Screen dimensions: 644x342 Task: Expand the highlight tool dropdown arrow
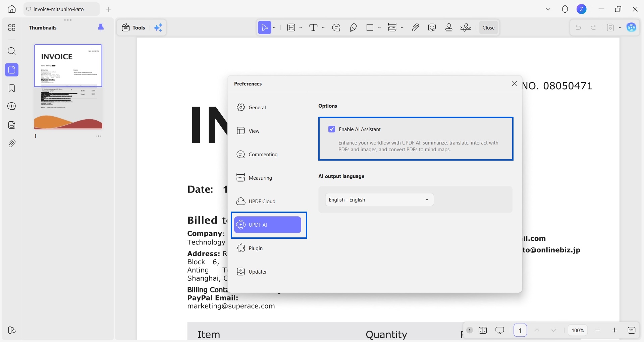coord(301,27)
